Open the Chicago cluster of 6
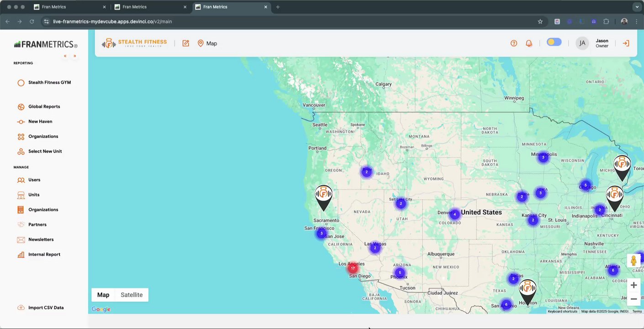This screenshot has height=329, width=644. (x=586, y=186)
